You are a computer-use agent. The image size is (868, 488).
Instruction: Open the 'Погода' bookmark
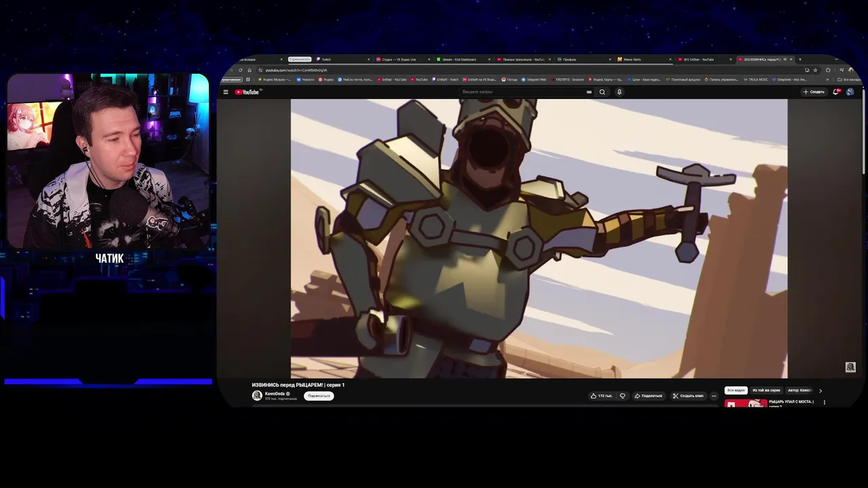pyautogui.click(x=509, y=79)
